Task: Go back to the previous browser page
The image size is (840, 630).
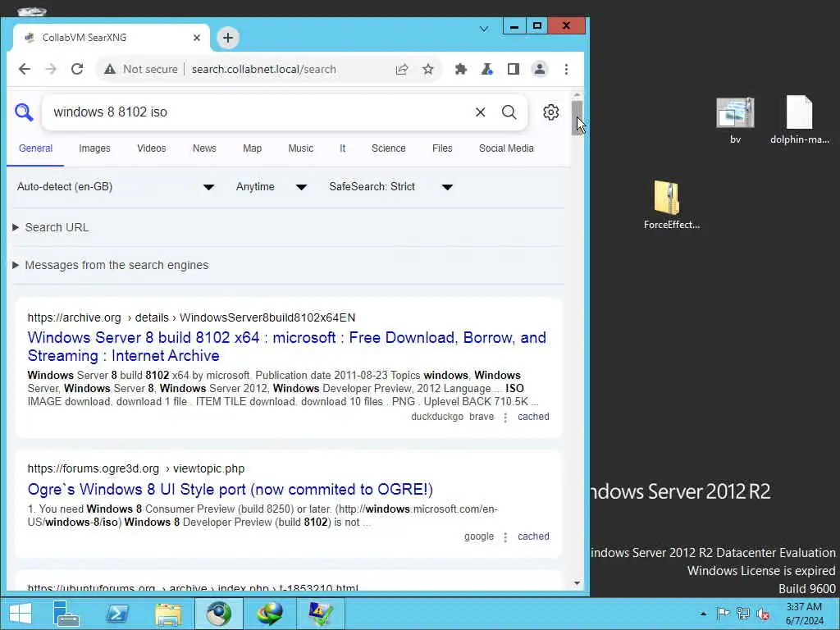Action: coord(25,69)
